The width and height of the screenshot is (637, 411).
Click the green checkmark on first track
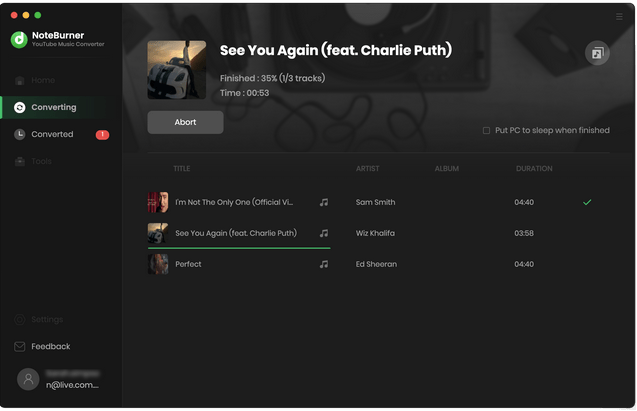(x=587, y=202)
